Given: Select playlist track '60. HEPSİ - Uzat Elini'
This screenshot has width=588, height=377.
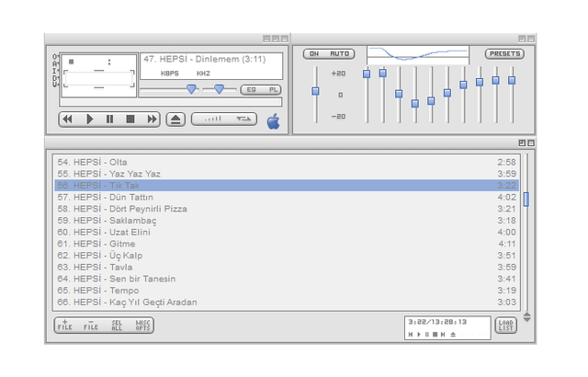Looking at the screenshot, I should tap(287, 232).
